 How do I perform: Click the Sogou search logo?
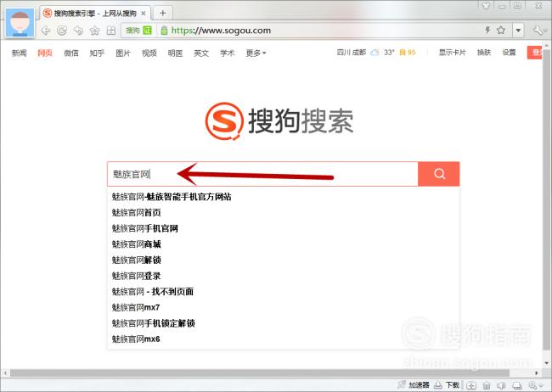point(279,121)
